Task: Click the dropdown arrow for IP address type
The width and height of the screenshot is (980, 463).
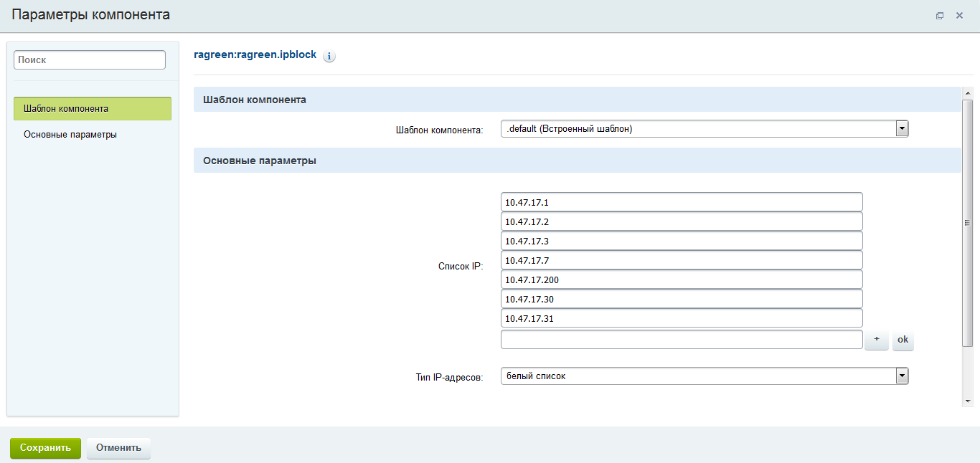Action: [902, 375]
